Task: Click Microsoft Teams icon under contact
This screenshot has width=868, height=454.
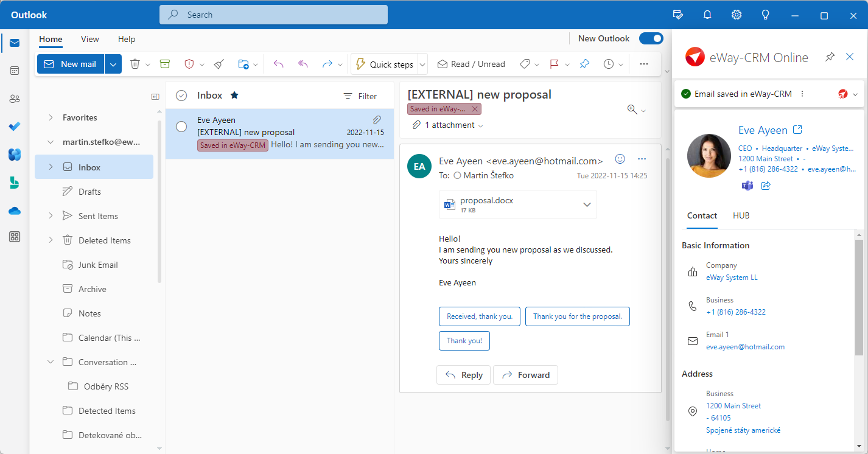Action: click(747, 185)
